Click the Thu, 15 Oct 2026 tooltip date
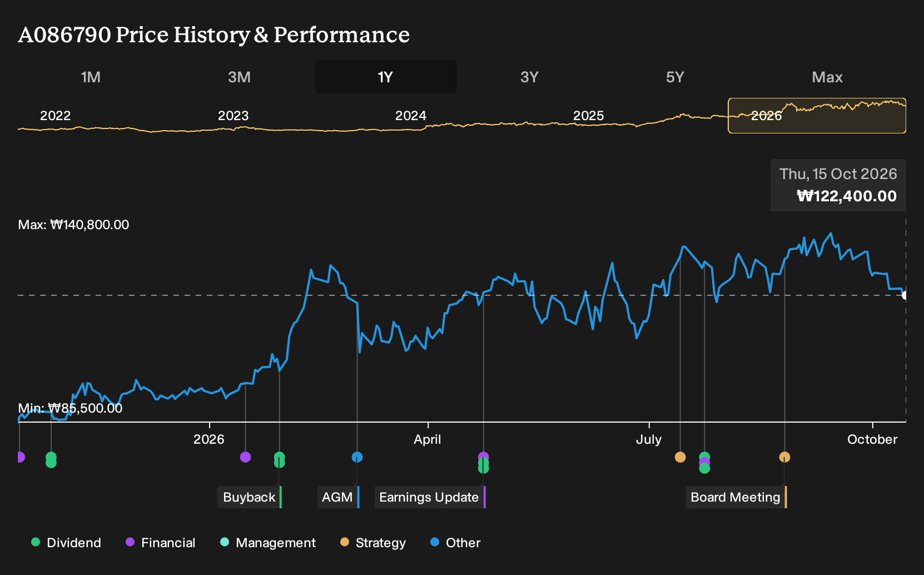The height and width of the screenshot is (575, 924). 838,174
